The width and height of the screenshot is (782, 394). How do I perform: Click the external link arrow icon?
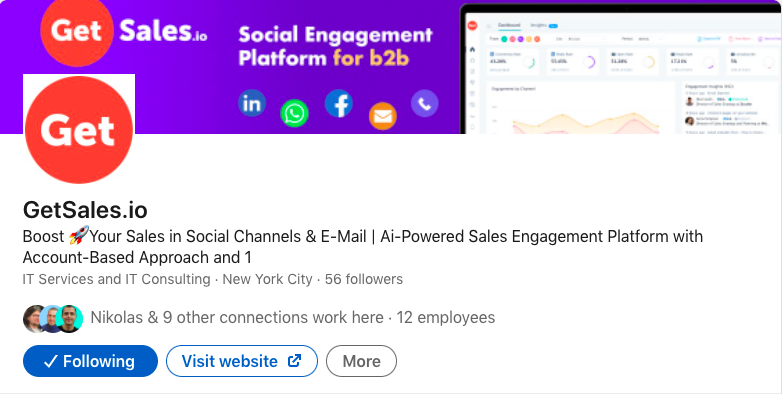point(295,360)
